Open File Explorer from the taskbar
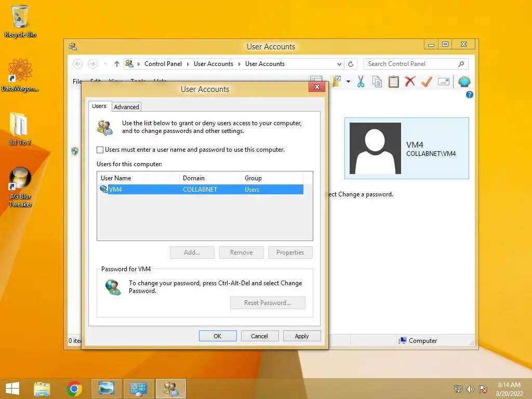532x399 pixels. (42, 389)
